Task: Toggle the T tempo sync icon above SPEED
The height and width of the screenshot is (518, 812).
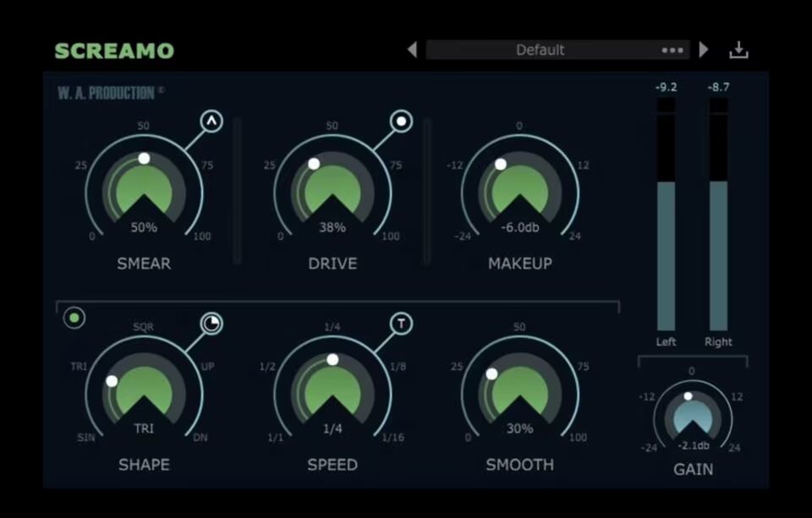Action: coord(401,324)
